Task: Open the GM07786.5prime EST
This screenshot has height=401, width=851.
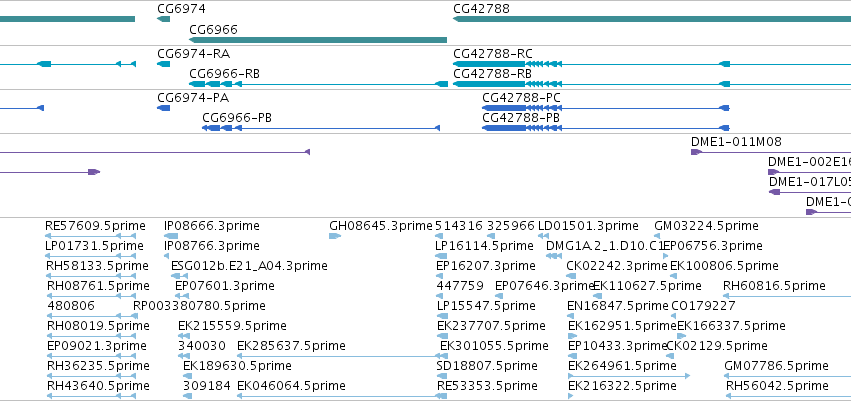Action: (777, 366)
